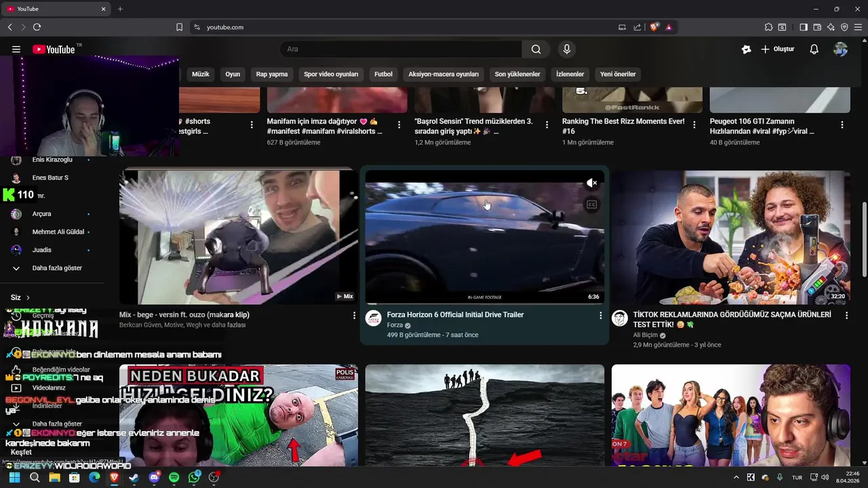Open Brave Rewards triangle icon
This screenshot has height=488, width=868.
(669, 27)
